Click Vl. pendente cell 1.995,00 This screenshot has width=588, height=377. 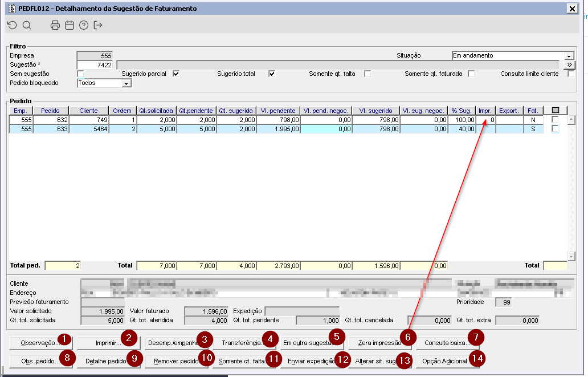click(x=278, y=129)
